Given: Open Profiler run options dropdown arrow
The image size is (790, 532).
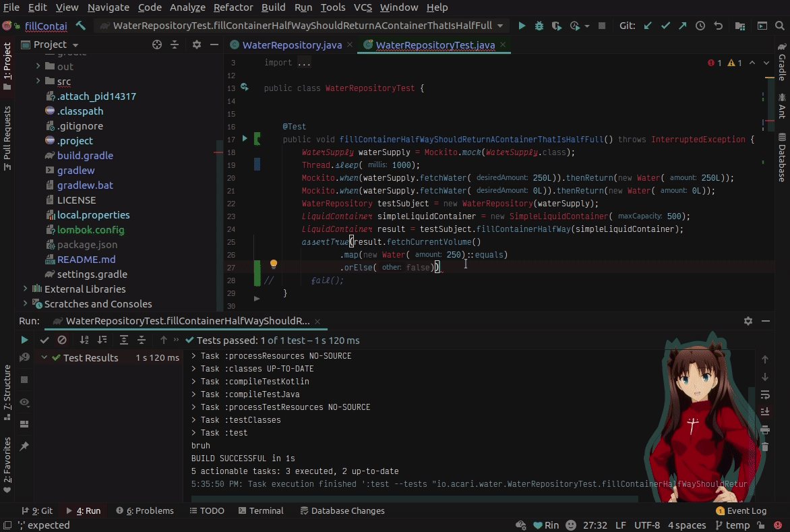Looking at the screenshot, I should tap(587, 26).
